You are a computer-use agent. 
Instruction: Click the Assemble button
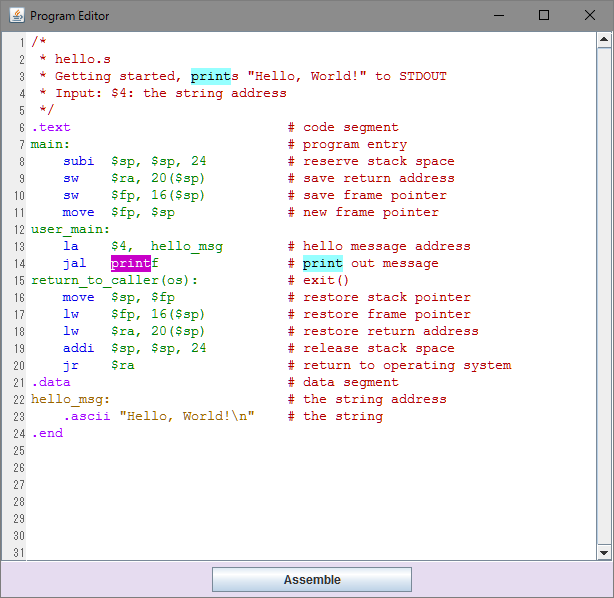[311, 580]
